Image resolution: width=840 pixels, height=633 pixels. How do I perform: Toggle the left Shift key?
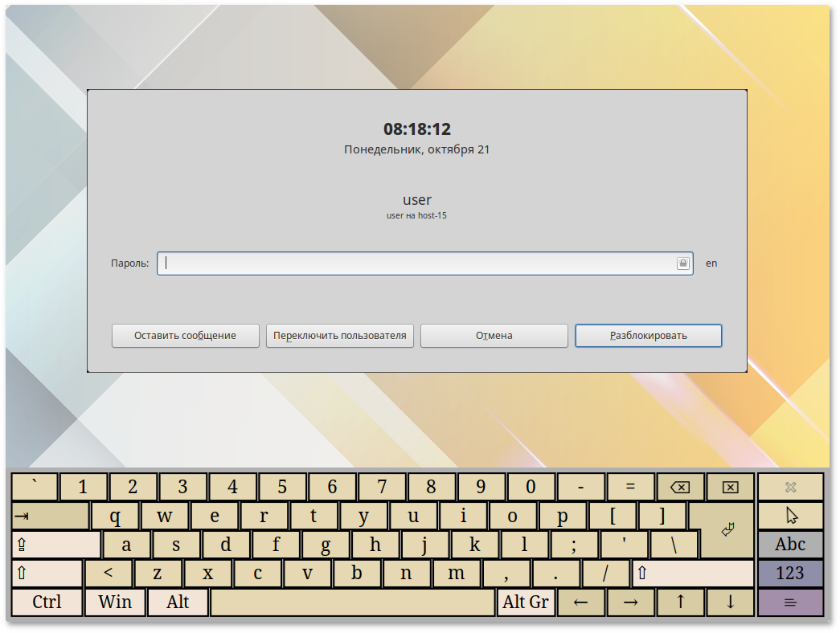coord(47,574)
